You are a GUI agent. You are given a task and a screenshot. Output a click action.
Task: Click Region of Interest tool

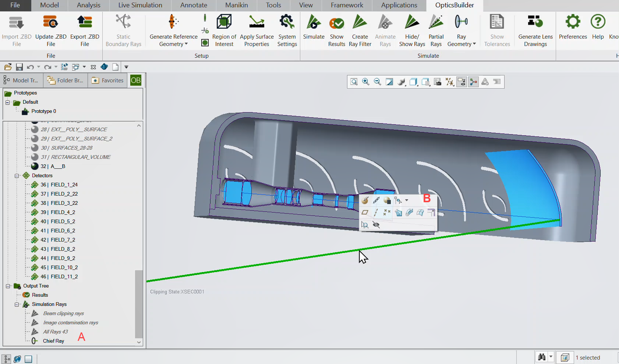(224, 31)
